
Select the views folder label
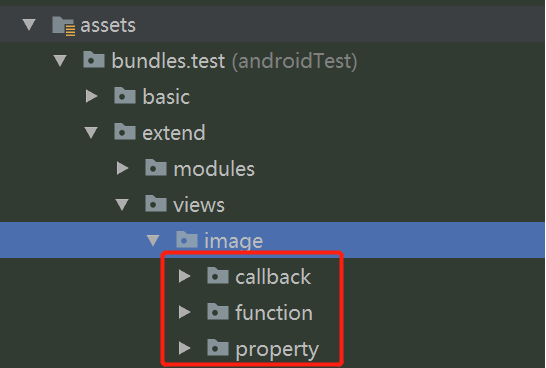(199, 205)
